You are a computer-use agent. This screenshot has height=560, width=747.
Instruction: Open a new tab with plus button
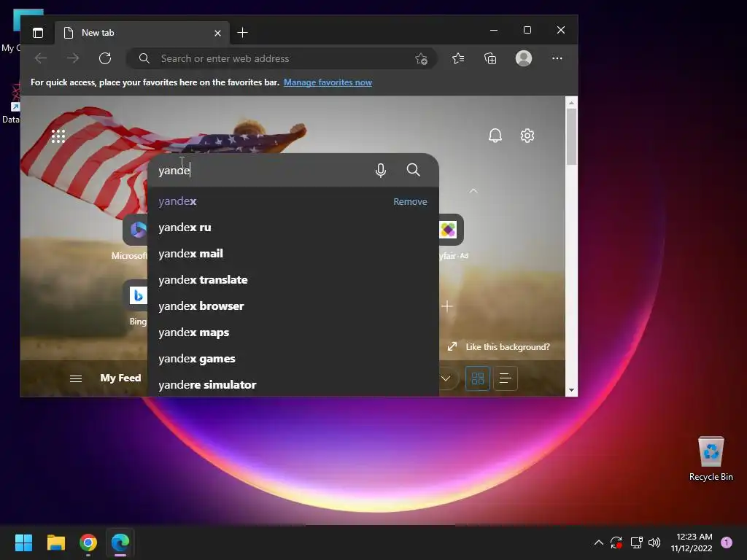click(242, 32)
